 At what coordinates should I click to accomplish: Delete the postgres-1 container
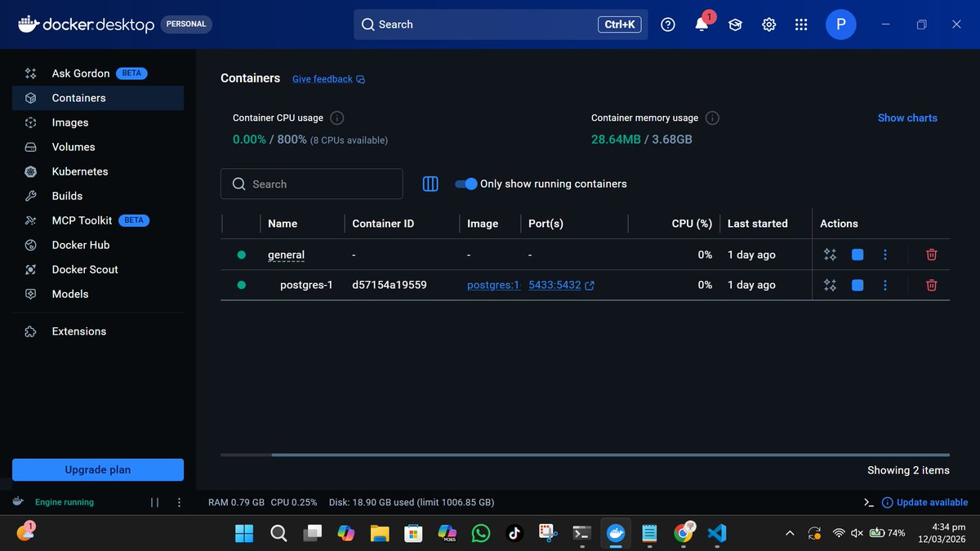pos(931,285)
